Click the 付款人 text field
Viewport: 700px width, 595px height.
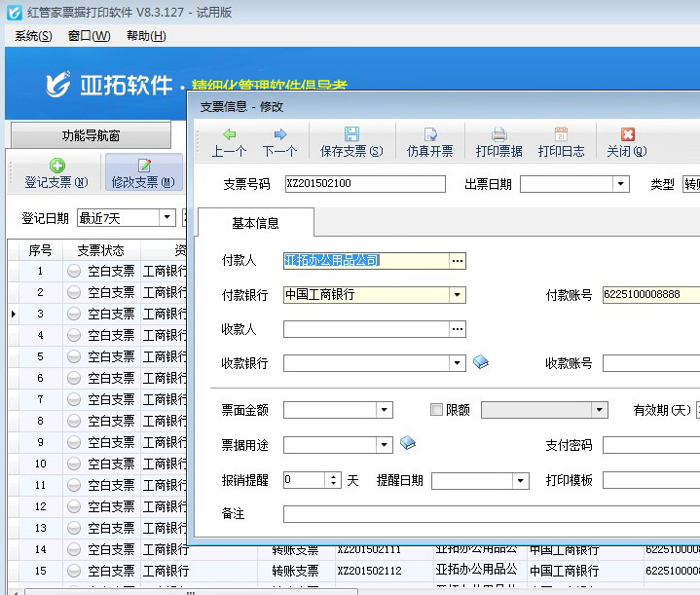pyautogui.click(x=366, y=261)
